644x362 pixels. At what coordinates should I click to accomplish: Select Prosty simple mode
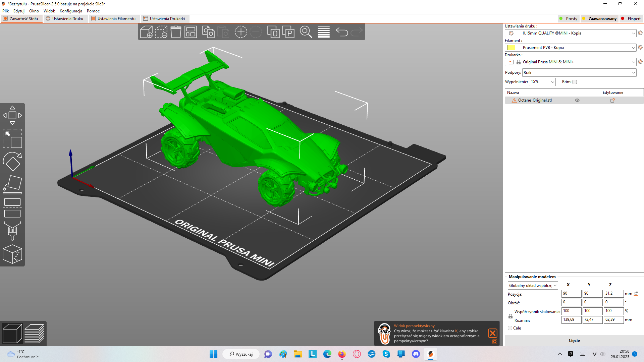coord(569,19)
